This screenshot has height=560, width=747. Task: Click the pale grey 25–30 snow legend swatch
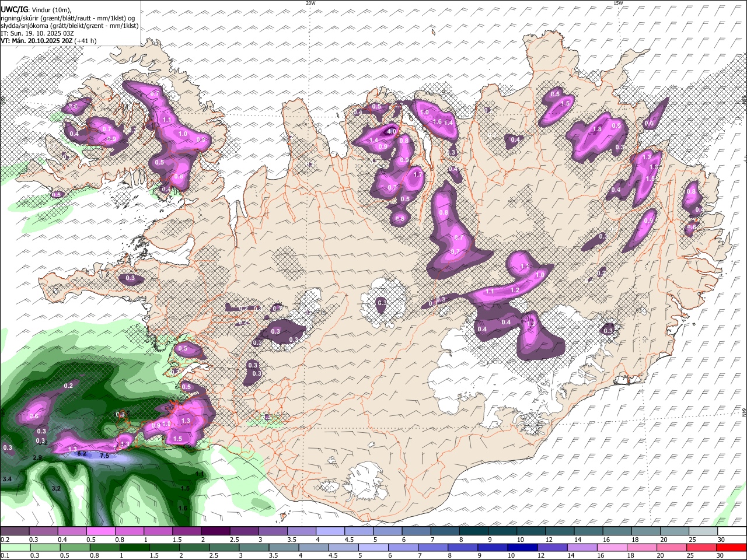point(703,531)
